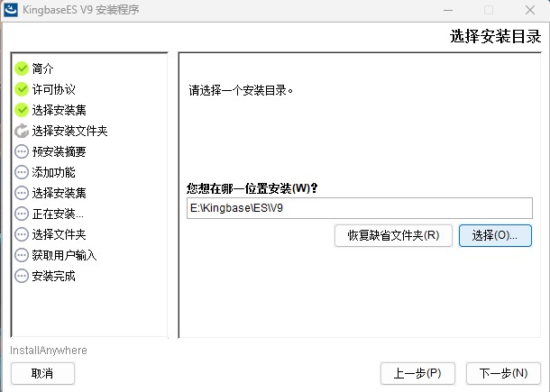The image size is (550, 392).
Task: Click the 请选择一个安装目录 instruction text
Action: [241, 91]
